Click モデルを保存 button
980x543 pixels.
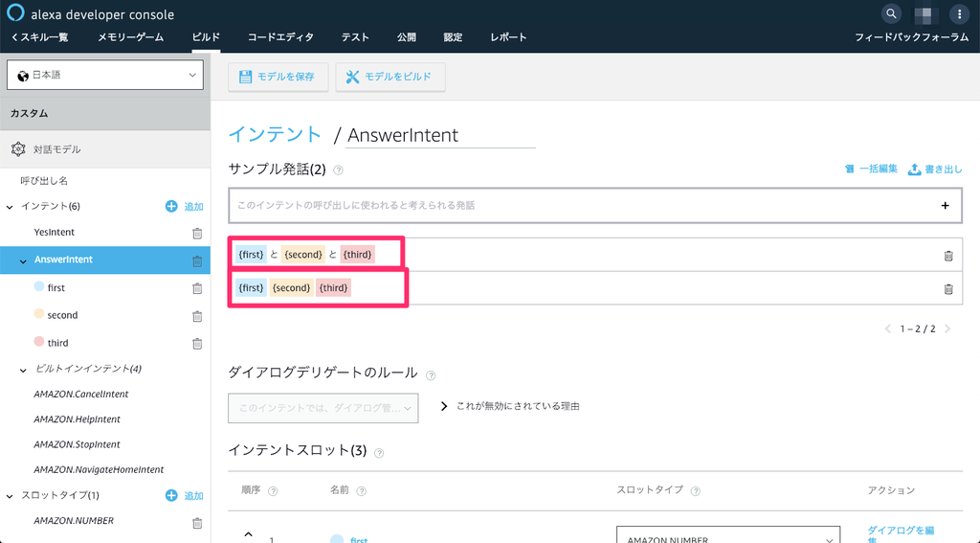click(278, 77)
